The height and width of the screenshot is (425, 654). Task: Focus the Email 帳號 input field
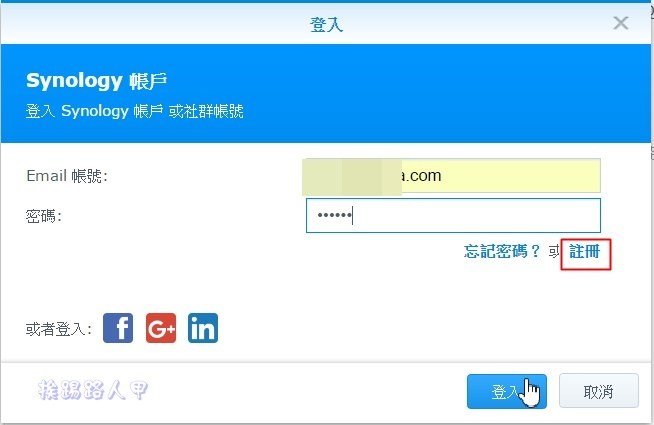[x=453, y=176]
